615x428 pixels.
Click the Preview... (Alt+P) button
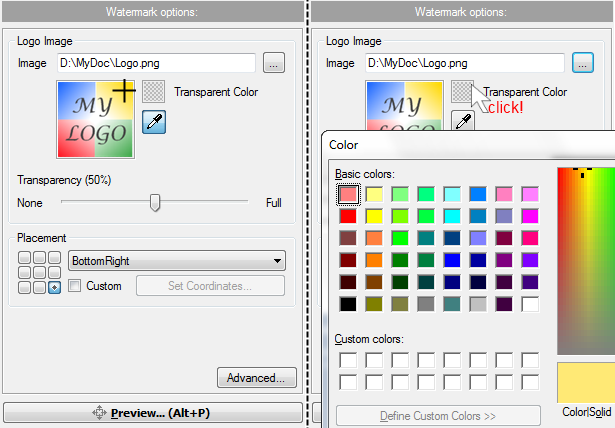click(x=153, y=413)
